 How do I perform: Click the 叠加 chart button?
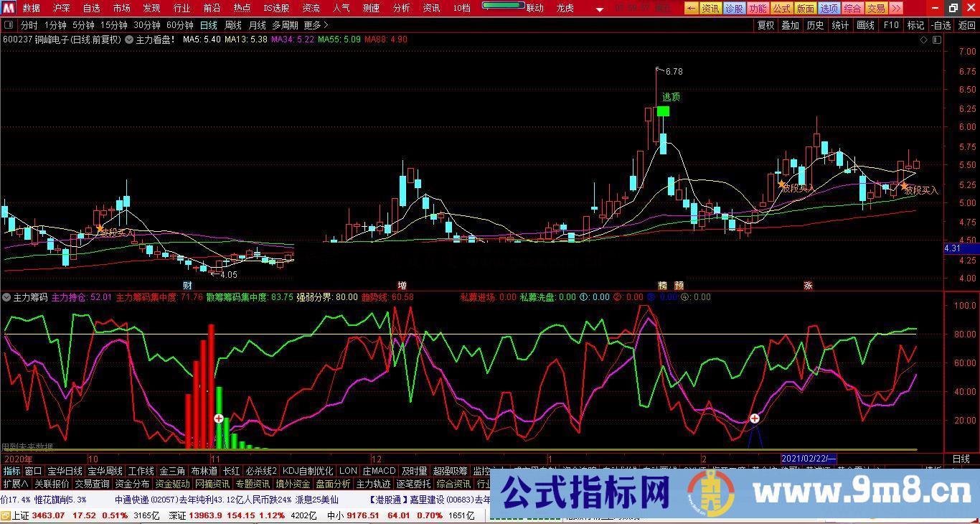click(790, 25)
